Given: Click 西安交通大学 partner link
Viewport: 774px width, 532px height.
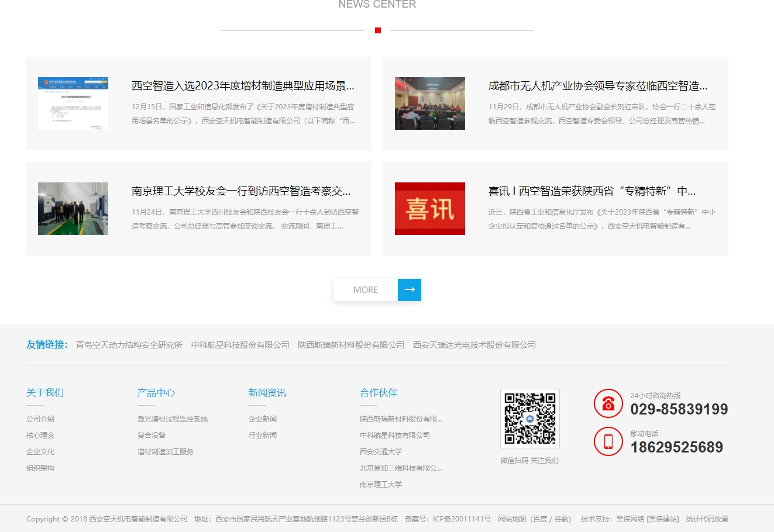Looking at the screenshot, I should click(381, 452).
